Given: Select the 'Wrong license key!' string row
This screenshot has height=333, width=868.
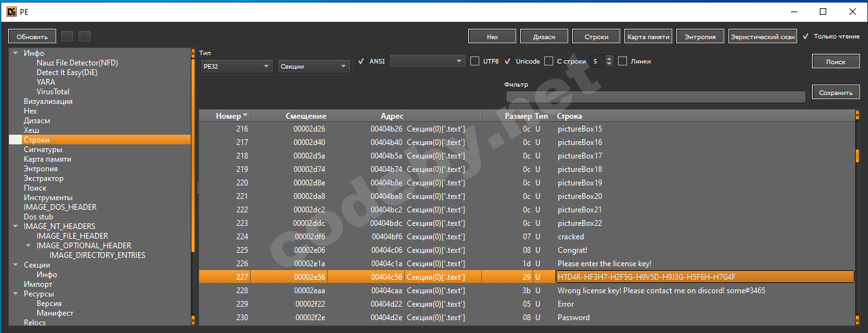Looking at the screenshot, I should pyautogui.click(x=526, y=291).
